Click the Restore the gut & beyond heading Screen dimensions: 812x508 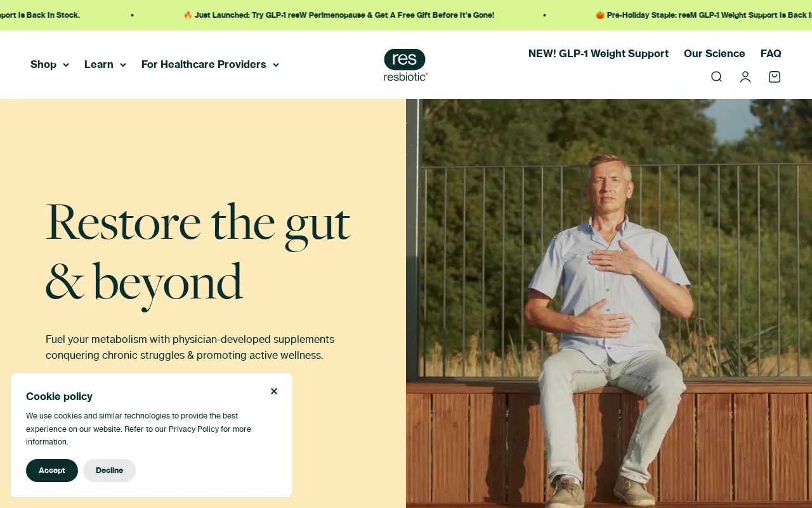(x=198, y=251)
